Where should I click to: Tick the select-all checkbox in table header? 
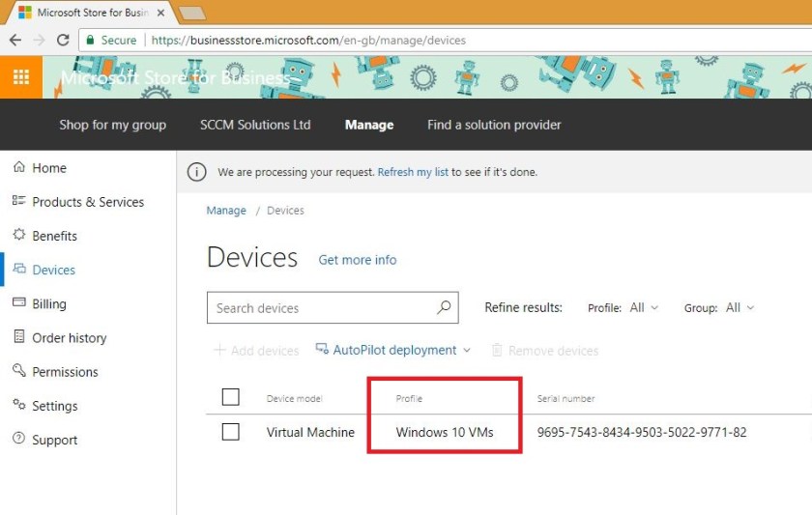[230, 397]
